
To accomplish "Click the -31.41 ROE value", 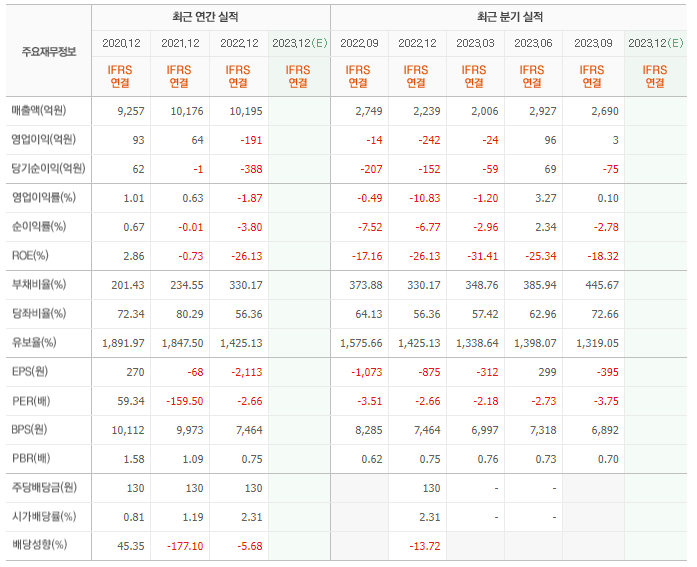I will [483, 256].
